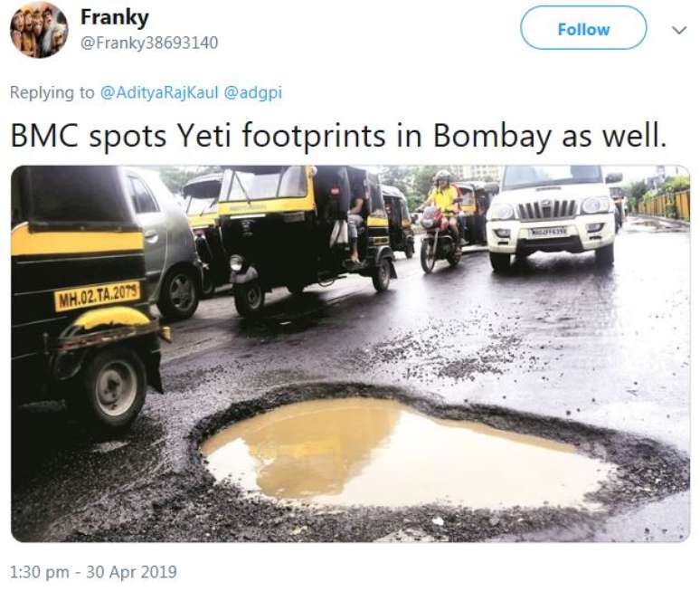The image size is (700, 591).
Task: Click the Follow button
Action: [x=583, y=29]
